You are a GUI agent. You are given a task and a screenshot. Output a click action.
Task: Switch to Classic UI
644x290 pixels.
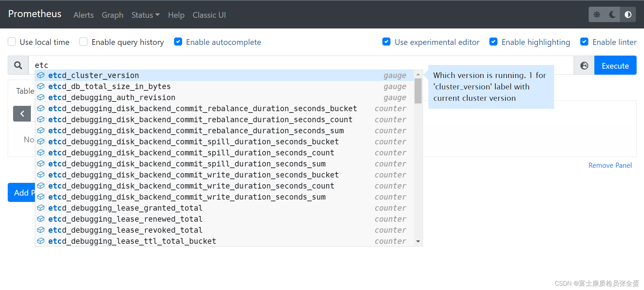(209, 15)
